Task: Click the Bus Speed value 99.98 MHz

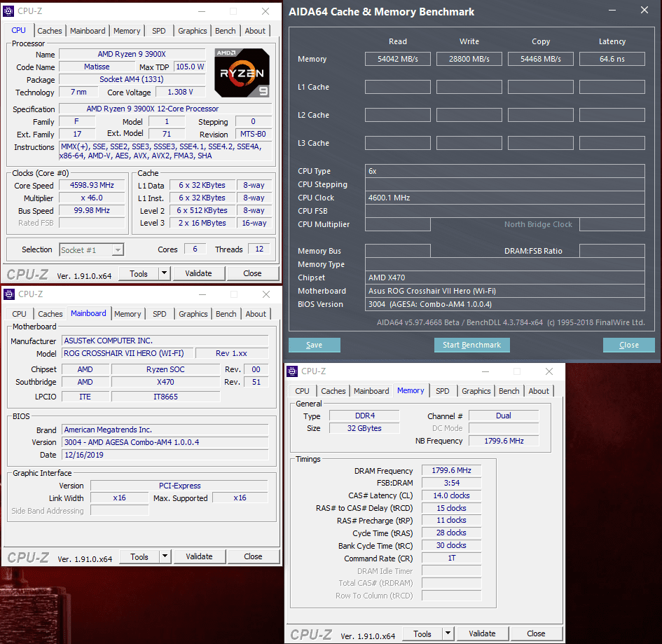Action: pos(92,210)
